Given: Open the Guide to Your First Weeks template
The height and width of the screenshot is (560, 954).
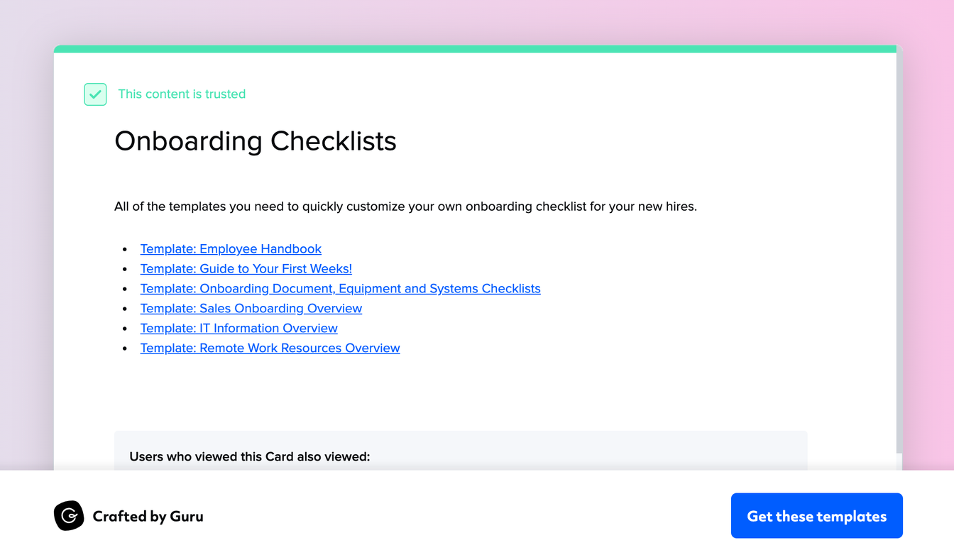Looking at the screenshot, I should click(246, 268).
